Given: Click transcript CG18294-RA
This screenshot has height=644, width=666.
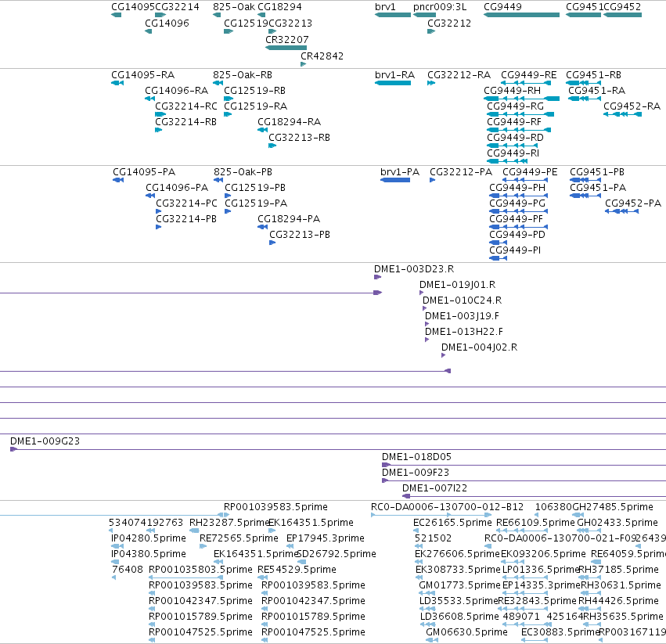Looking at the screenshot, I should (x=289, y=122).
